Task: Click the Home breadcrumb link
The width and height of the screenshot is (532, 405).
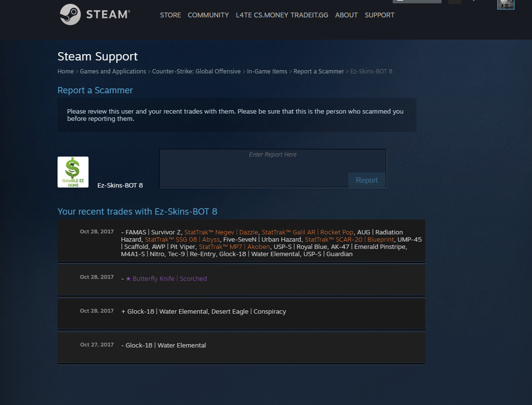Action: click(x=65, y=71)
